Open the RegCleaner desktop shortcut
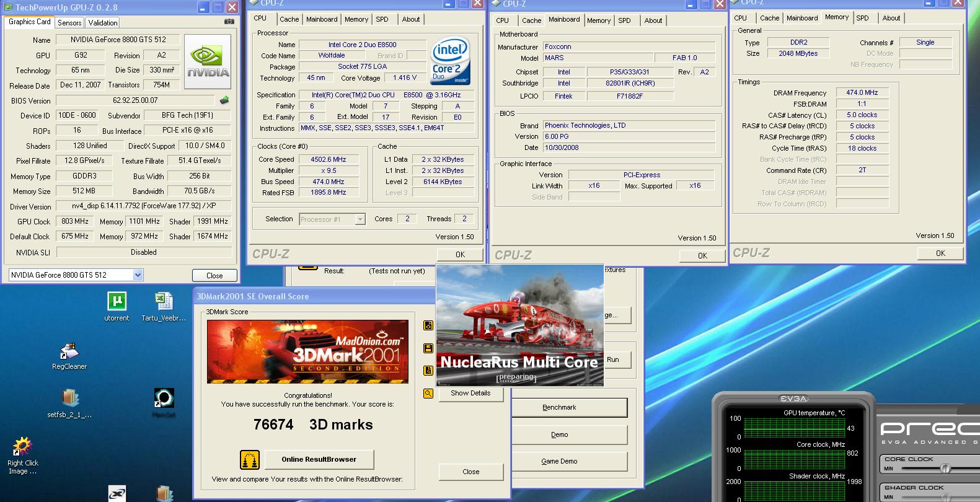The width and height of the screenshot is (980, 502). click(x=69, y=355)
